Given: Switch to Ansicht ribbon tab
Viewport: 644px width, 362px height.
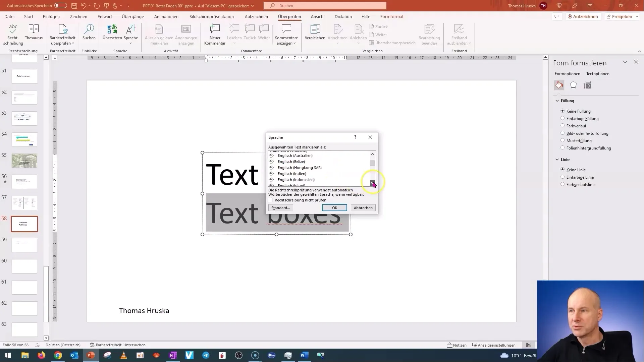Looking at the screenshot, I should click(318, 16).
